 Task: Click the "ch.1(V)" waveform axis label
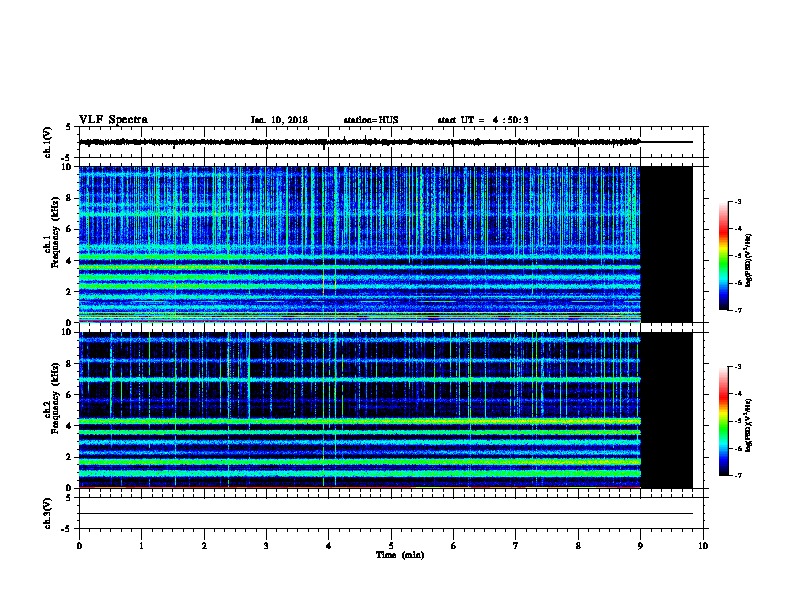pos(47,142)
